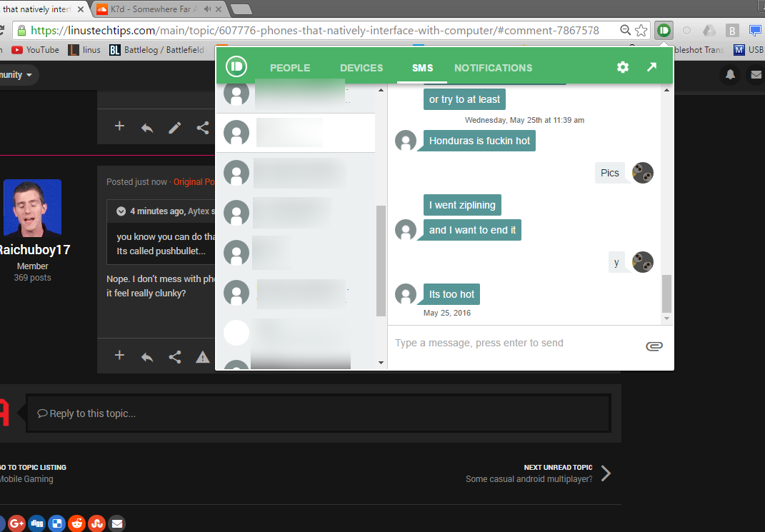Open 'Some casual android multiplayer?' topic link

[529, 479]
